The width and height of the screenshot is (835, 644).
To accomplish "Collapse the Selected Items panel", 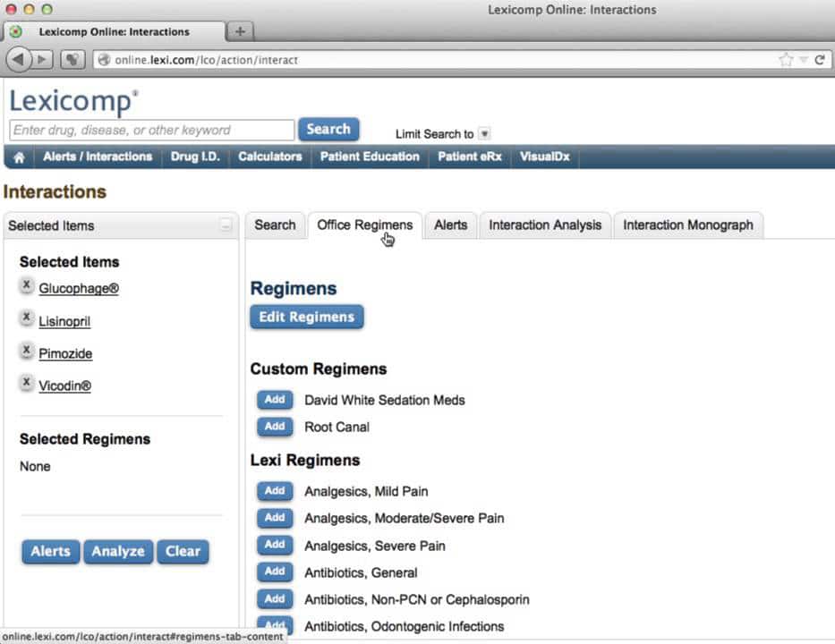I will tap(226, 225).
